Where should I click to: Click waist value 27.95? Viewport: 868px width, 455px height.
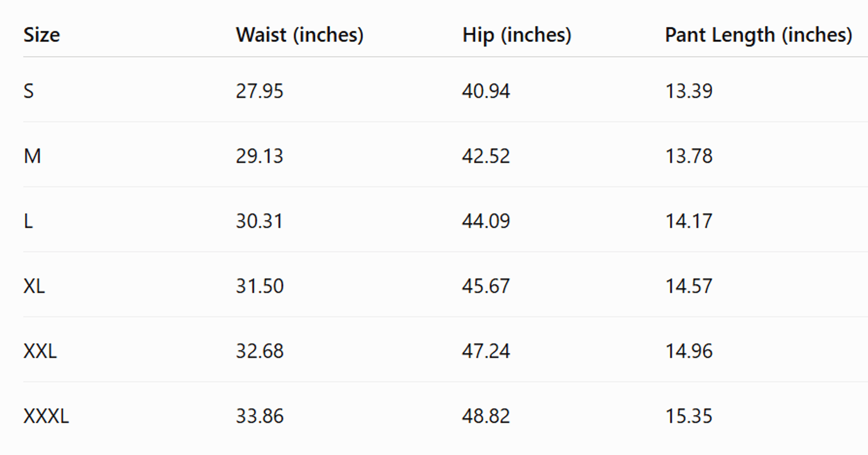coord(259,91)
